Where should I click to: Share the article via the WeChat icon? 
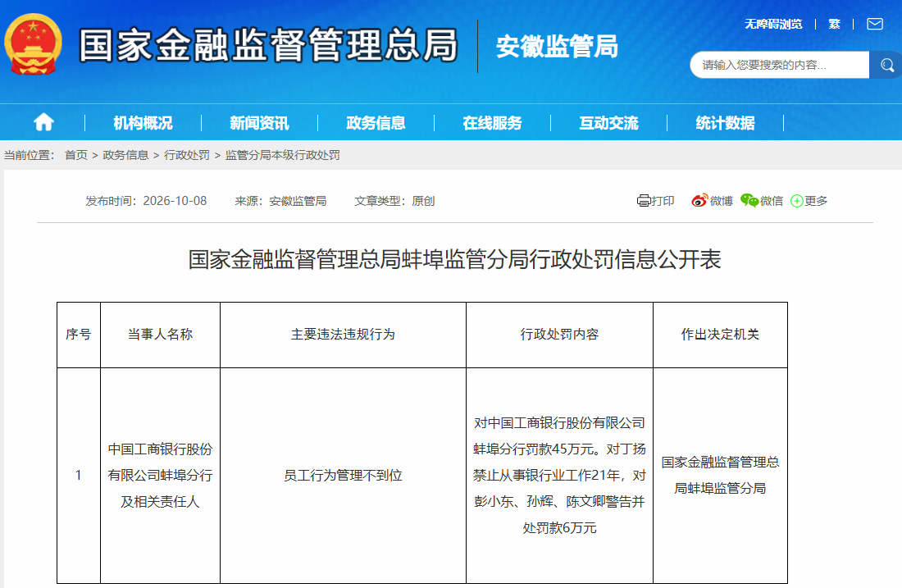[749, 201]
